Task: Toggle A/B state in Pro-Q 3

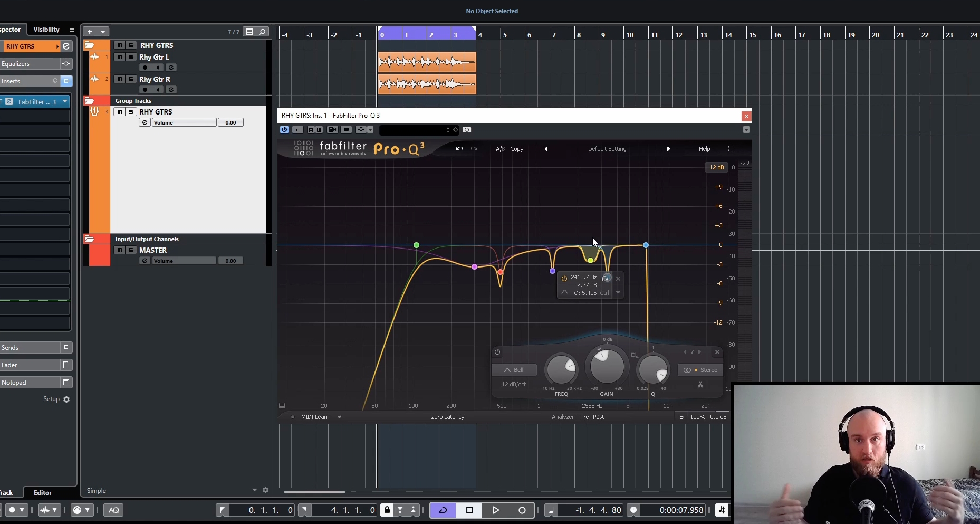Action: [500, 149]
